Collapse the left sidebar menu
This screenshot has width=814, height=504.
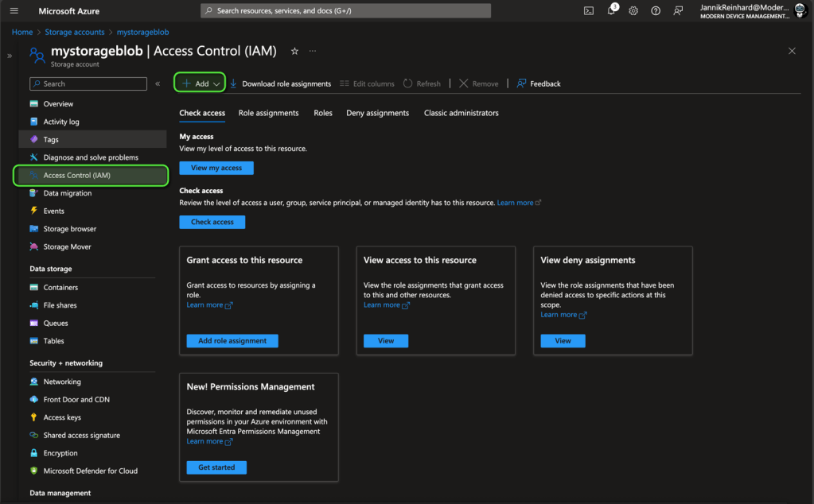(158, 83)
